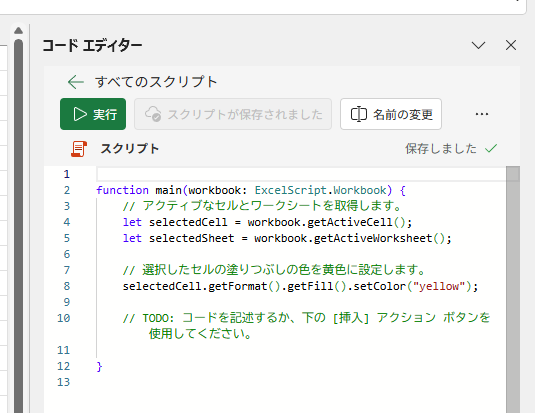Screen dimensions: 535x413
Task: Click the function main declaration line
Action: click(x=251, y=190)
